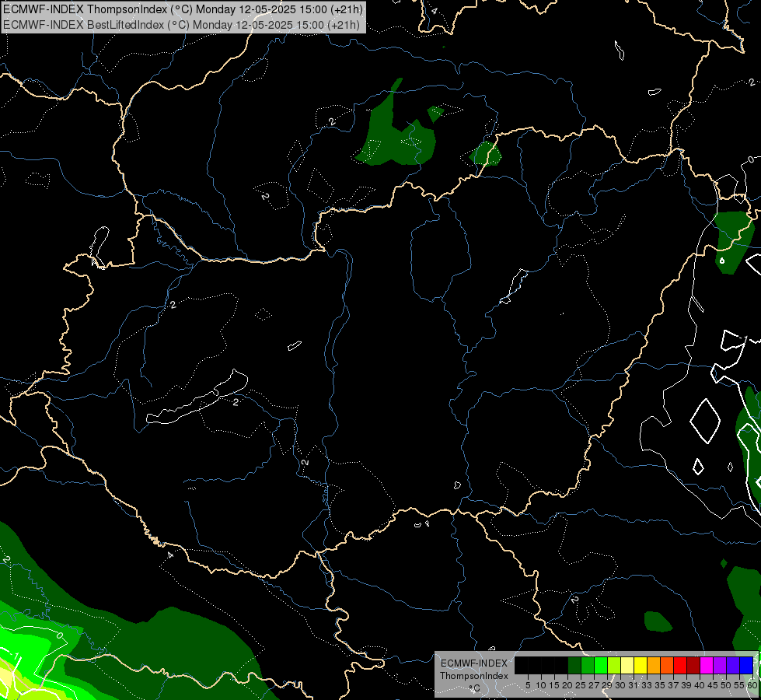Click the legend tick value '45'
This screenshot has height=700, width=761.
(x=713, y=685)
